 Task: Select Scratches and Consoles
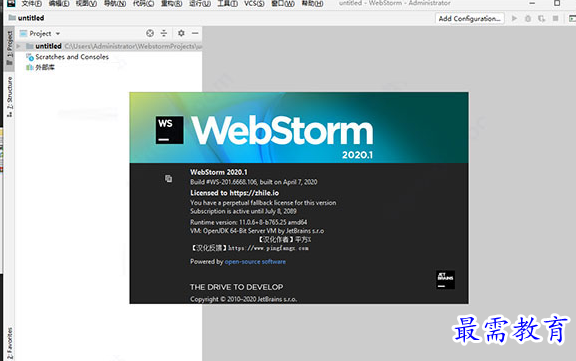click(72, 57)
